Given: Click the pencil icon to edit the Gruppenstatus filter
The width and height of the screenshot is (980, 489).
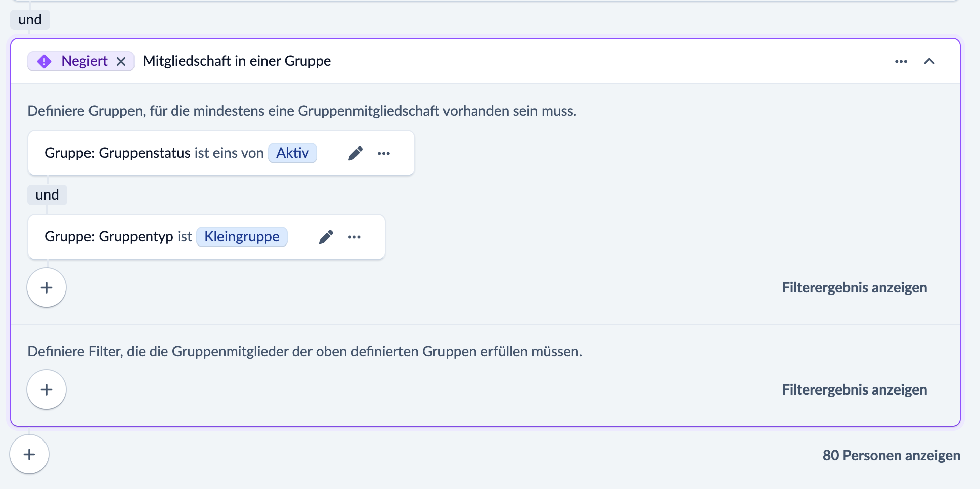Looking at the screenshot, I should click(x=355, y=153).
